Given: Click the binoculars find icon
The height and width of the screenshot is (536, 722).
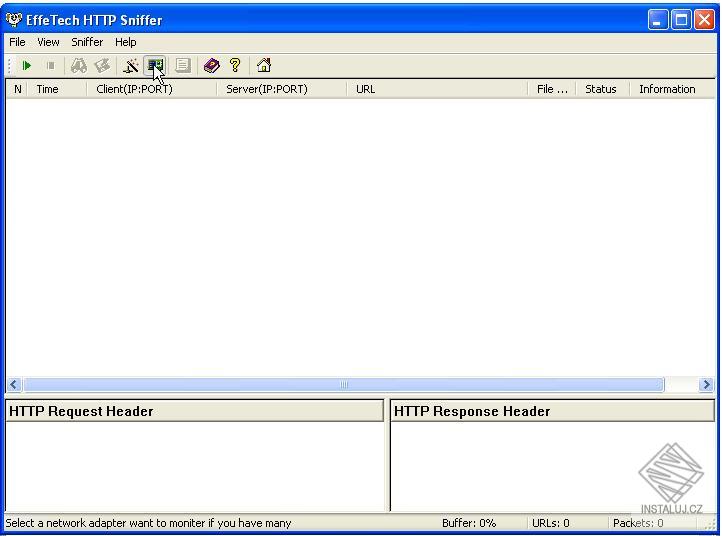Looking at the screenshot, I should click(79, 66).
